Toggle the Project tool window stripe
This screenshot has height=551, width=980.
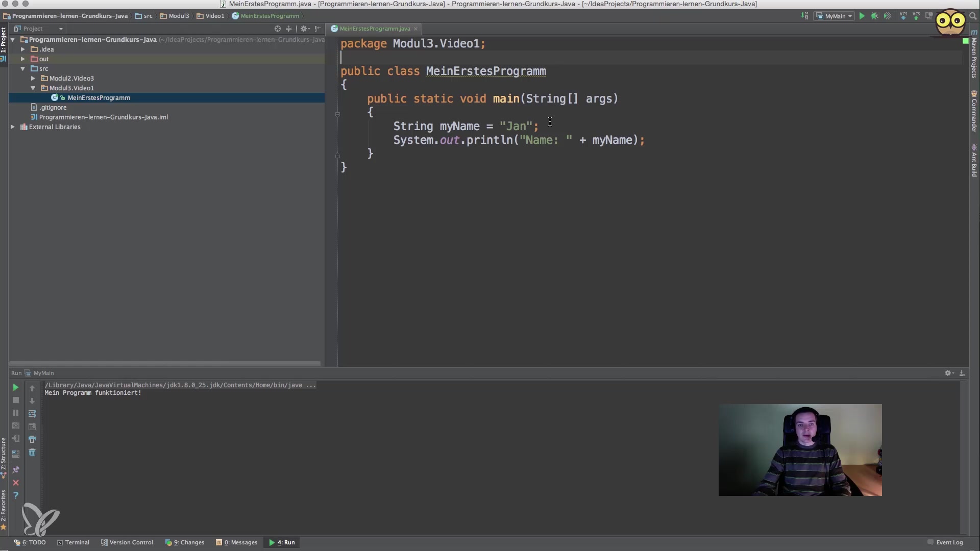[x=4, y=41]
